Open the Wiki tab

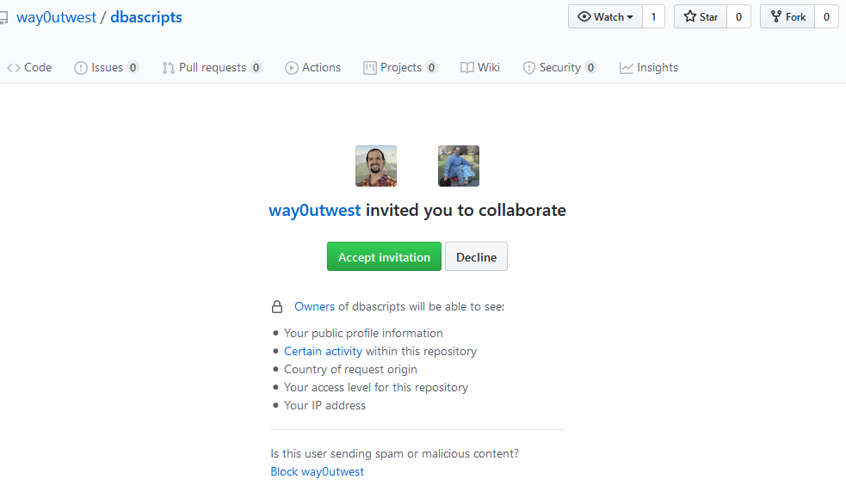pyautogui.click(x=480, y=67)
